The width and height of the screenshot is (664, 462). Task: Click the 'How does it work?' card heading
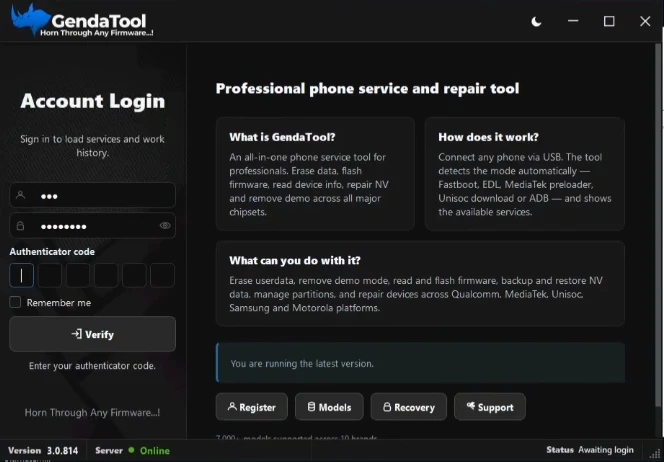(x=488, y=137)
